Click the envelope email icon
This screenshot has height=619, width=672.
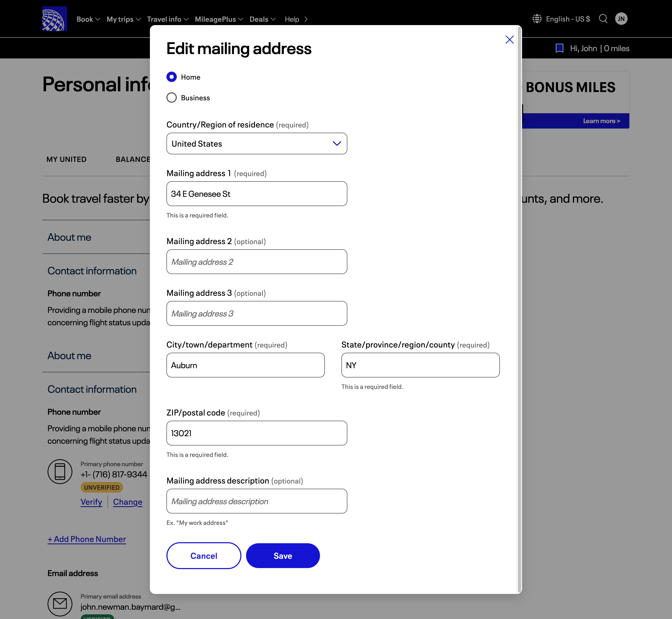coord(60,603)
